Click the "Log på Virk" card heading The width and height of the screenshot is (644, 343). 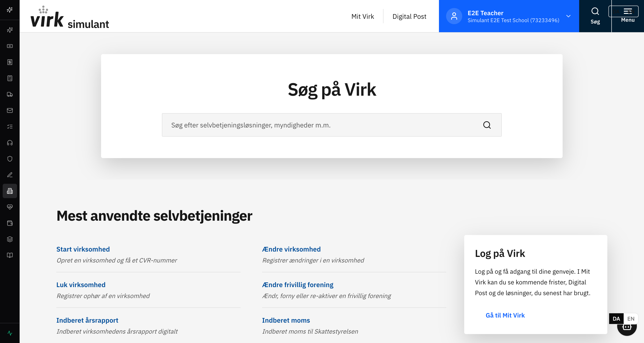500,254
